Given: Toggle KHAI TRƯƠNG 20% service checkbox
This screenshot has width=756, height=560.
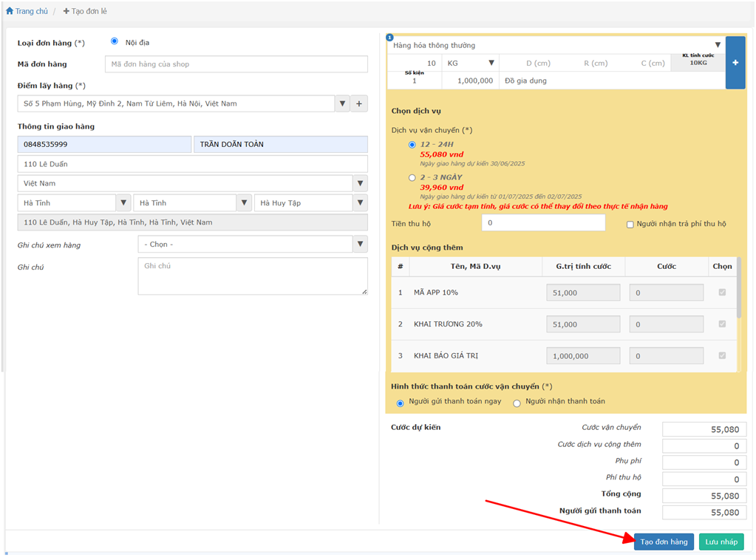Looking at the screenshot, I should click(722, 324).
